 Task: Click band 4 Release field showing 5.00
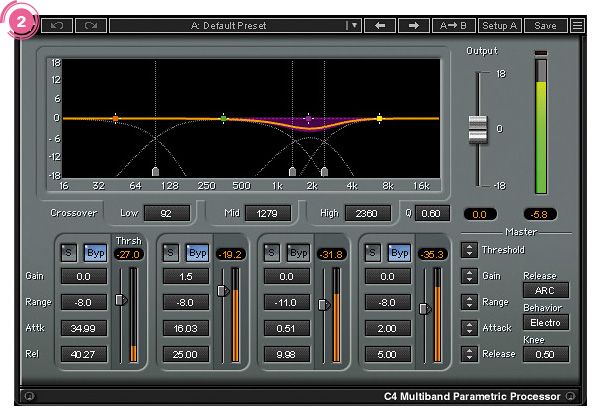tap(388, 354)
